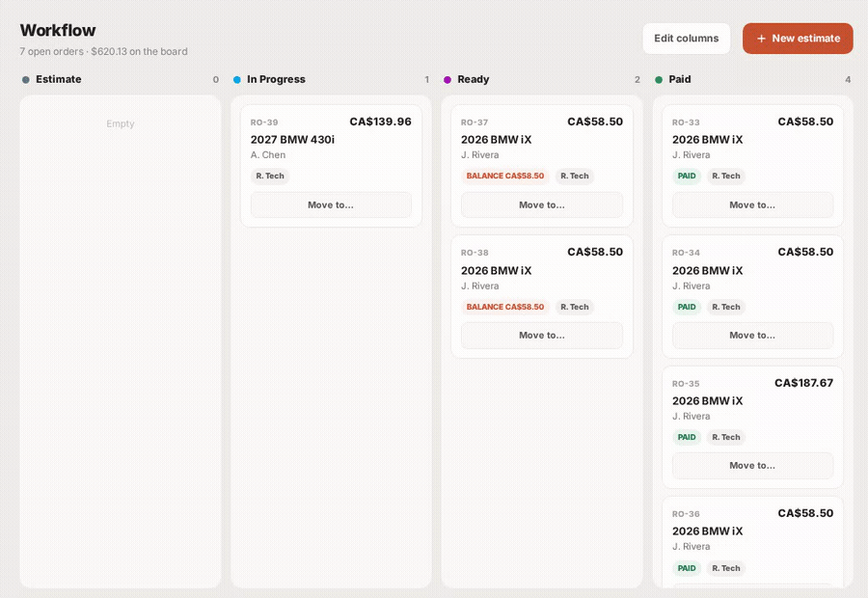
Task: Click order number RO-39
Action: (x=264, y=122)
